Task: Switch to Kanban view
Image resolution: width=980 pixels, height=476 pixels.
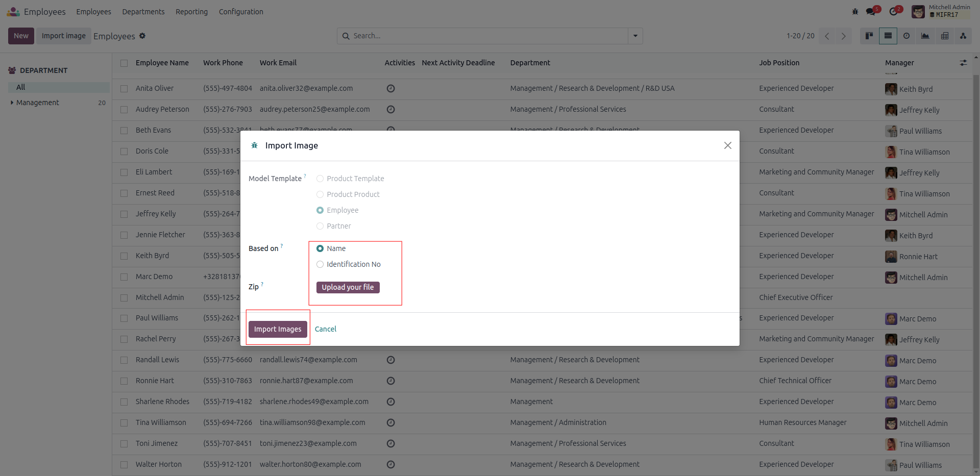Action: (x=869, y=36)
